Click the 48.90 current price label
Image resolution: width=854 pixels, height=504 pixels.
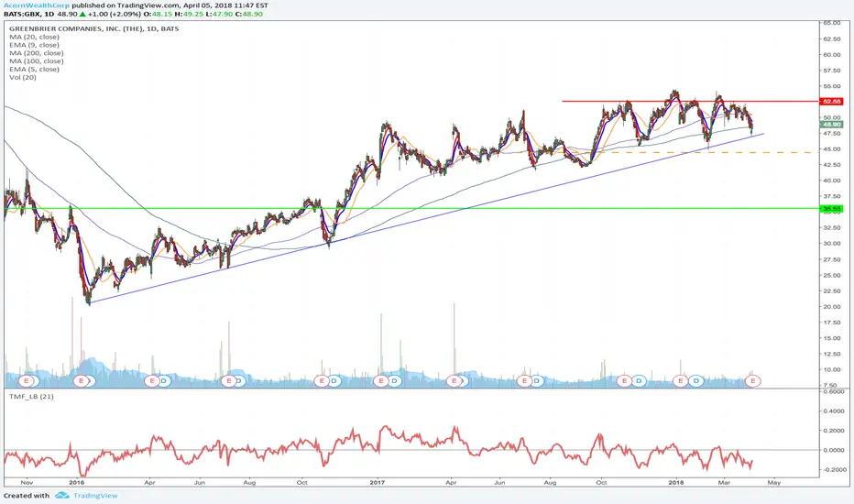[x=831, y=125]
